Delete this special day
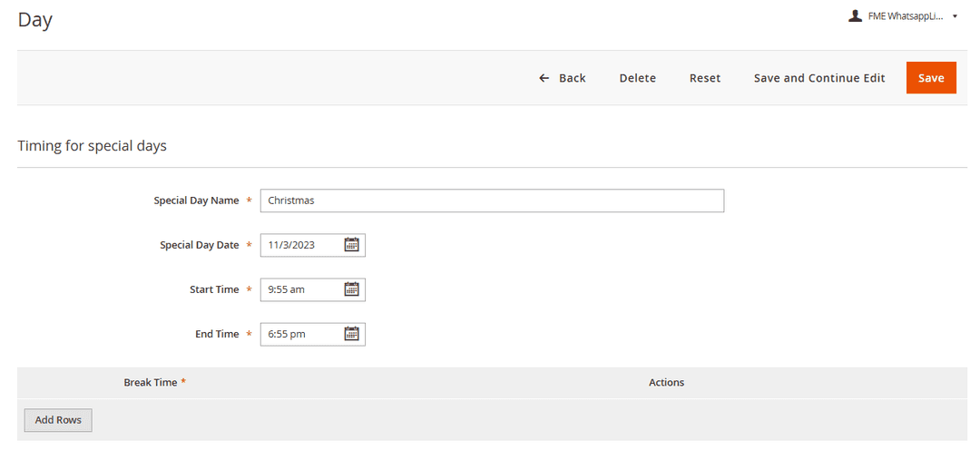The width and height of the screenshot is (980, 450). [637, 78]
